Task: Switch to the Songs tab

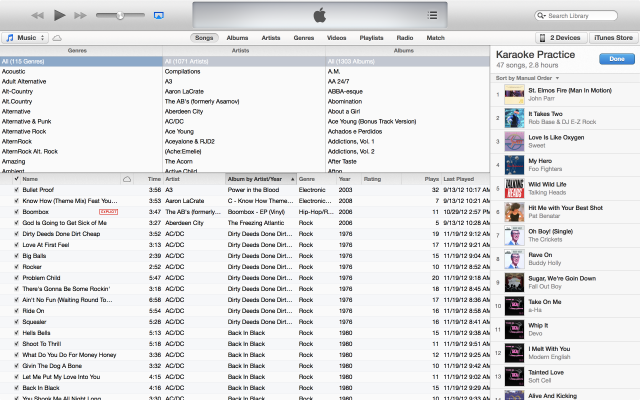Action: [x=204, y=38]
